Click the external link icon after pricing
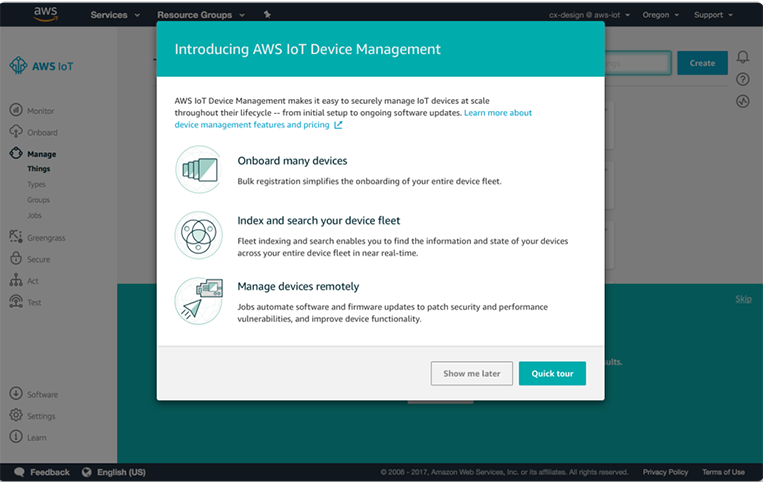763x482 pixels. tap(338, 125)
